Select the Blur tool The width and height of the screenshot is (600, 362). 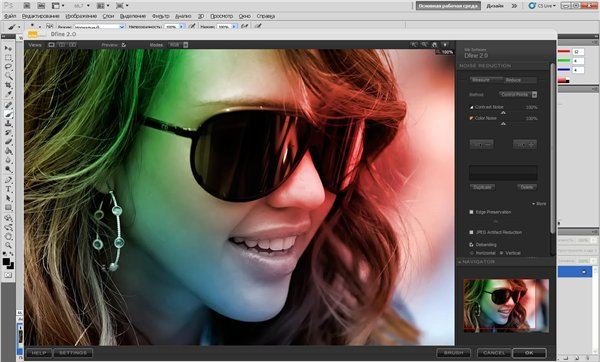[x=8, y=160]
